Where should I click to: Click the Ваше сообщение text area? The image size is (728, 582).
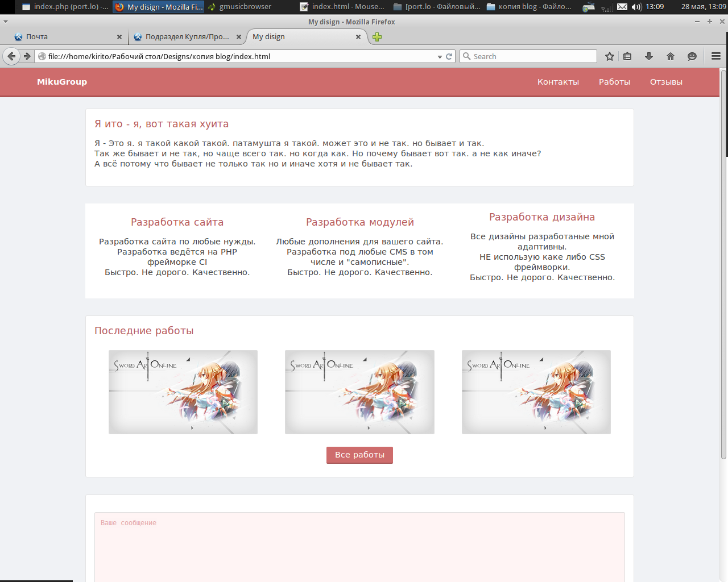coord(359,547)
